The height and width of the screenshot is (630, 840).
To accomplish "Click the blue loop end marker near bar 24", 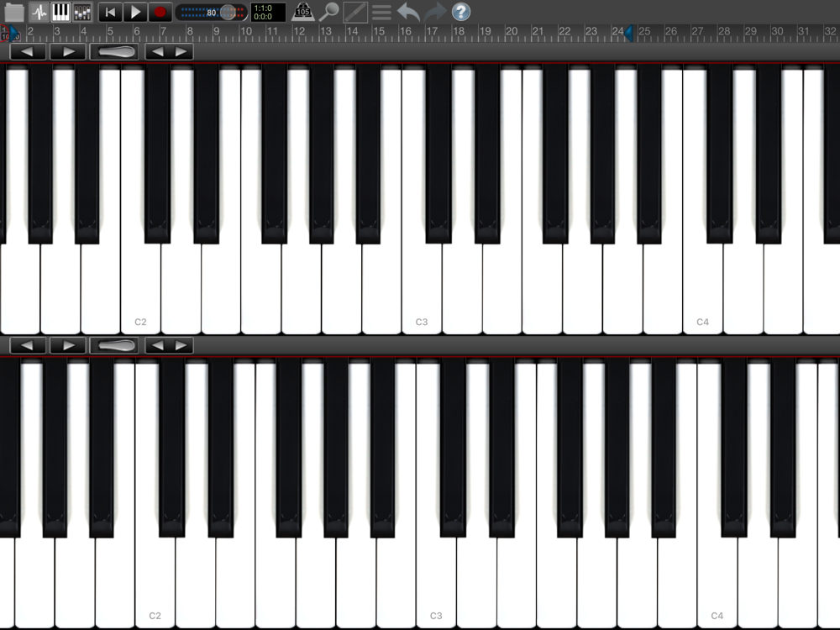I will [628, 34].
